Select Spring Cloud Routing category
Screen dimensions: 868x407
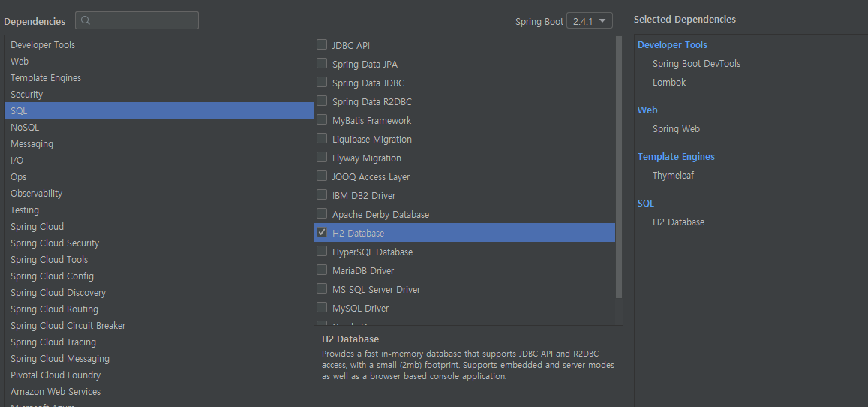tap(159, 309)
